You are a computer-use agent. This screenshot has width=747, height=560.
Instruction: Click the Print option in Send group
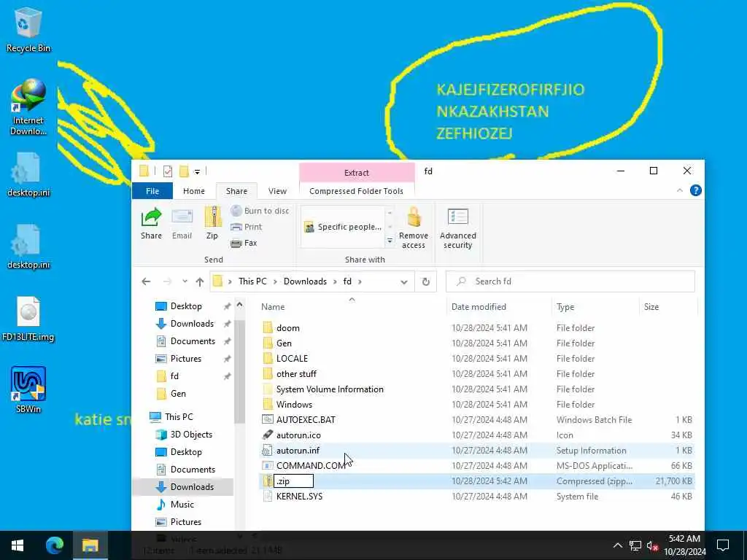[247, 227]
